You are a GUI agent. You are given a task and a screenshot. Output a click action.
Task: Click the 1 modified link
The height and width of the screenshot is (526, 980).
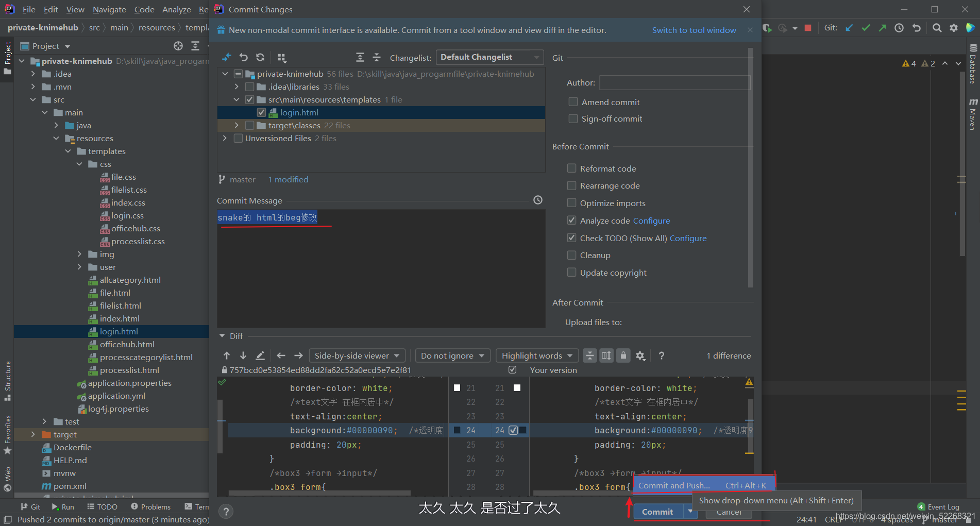[x=288, y=179]
